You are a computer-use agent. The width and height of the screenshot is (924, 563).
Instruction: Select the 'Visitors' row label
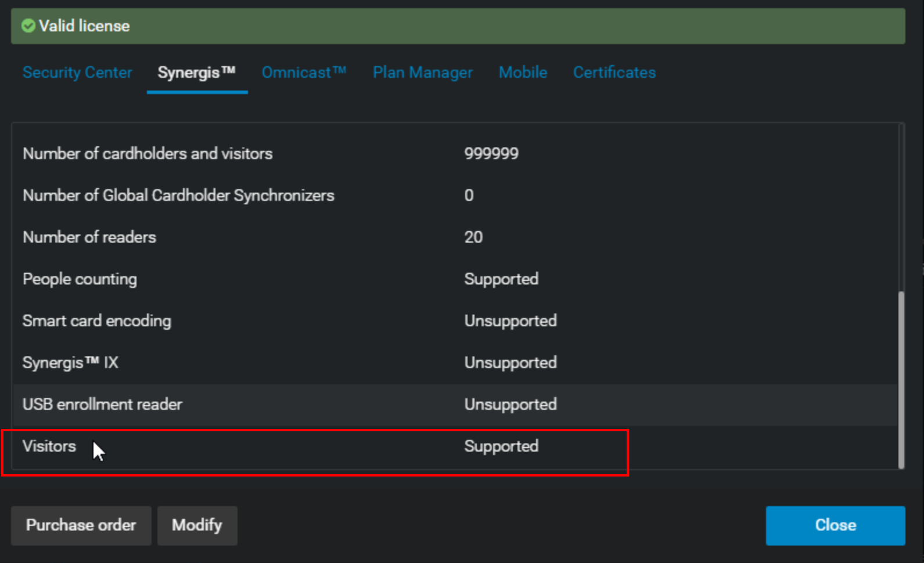tap(49, 446)
